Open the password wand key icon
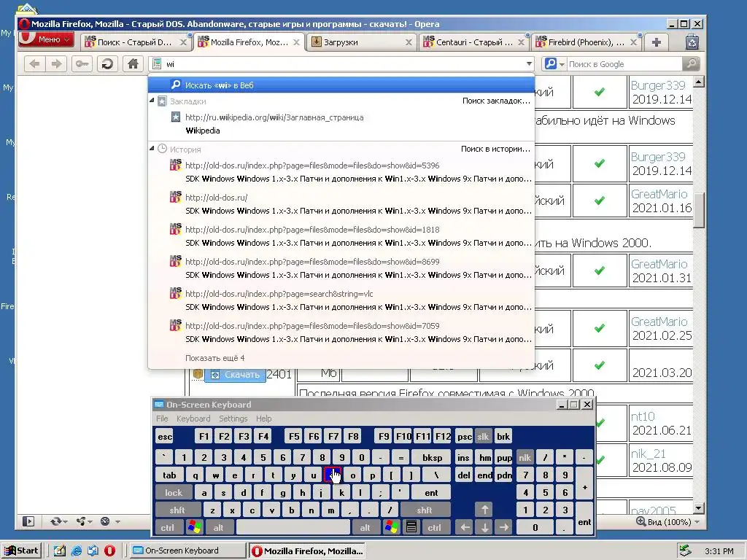The image size is (747, 560). pos(82,64)
